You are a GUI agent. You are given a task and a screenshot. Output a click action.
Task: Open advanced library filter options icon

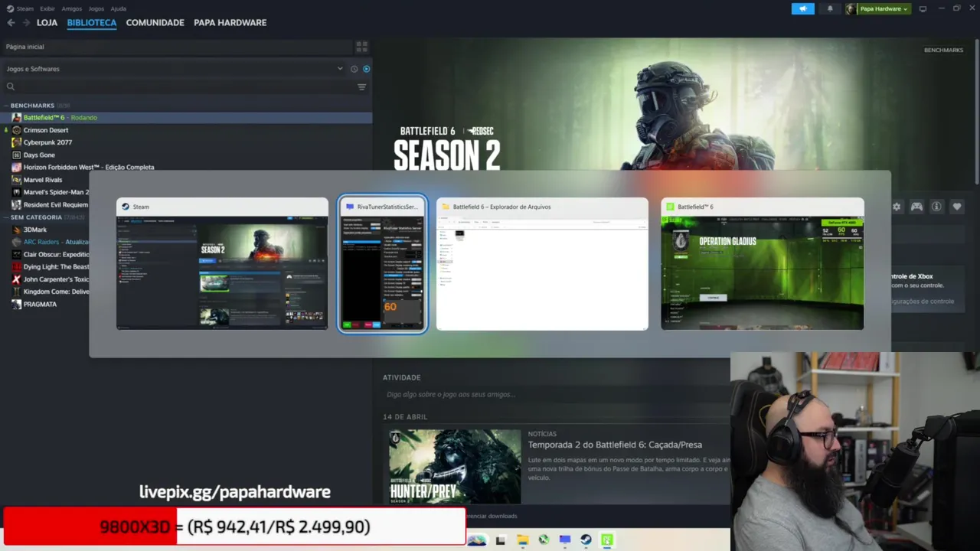pos(362,86)
